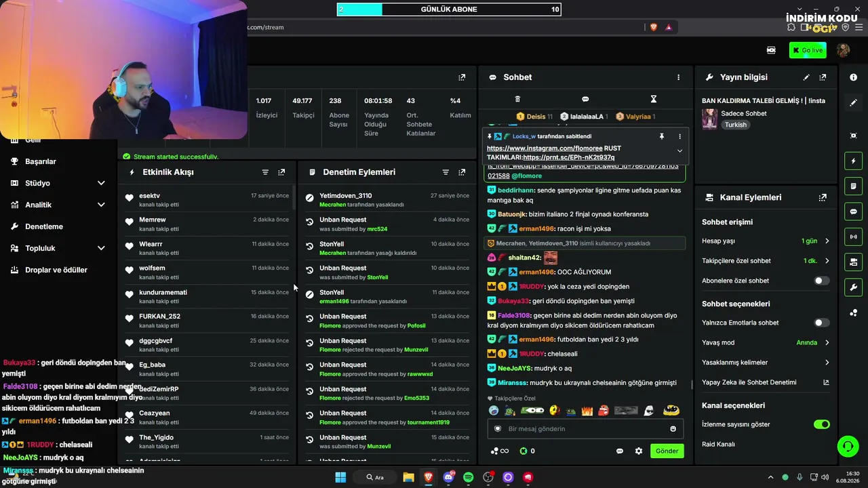Click Yetimdoven_3110 ban entry

click(387, 199)
